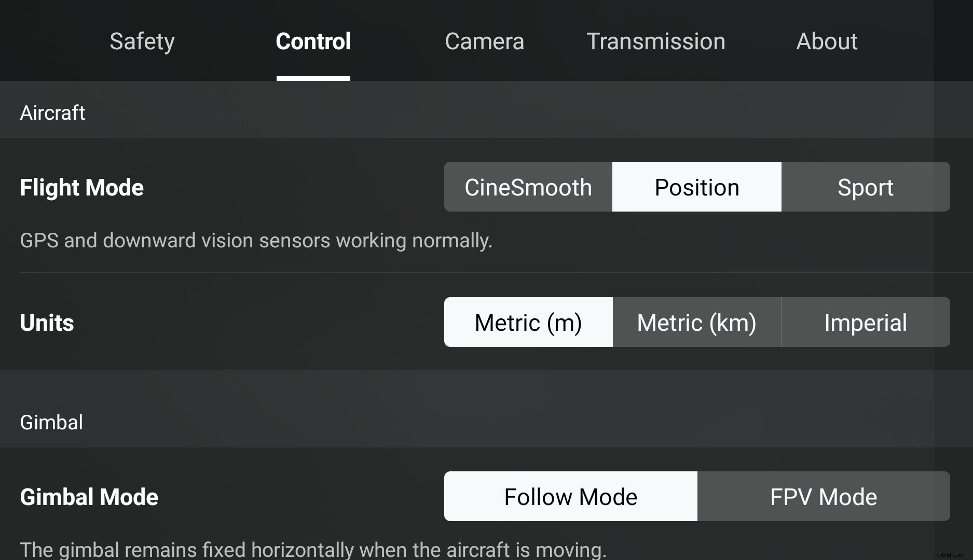Open the About tab
This screenshot has width=973, height=560.
coord(827,41)
